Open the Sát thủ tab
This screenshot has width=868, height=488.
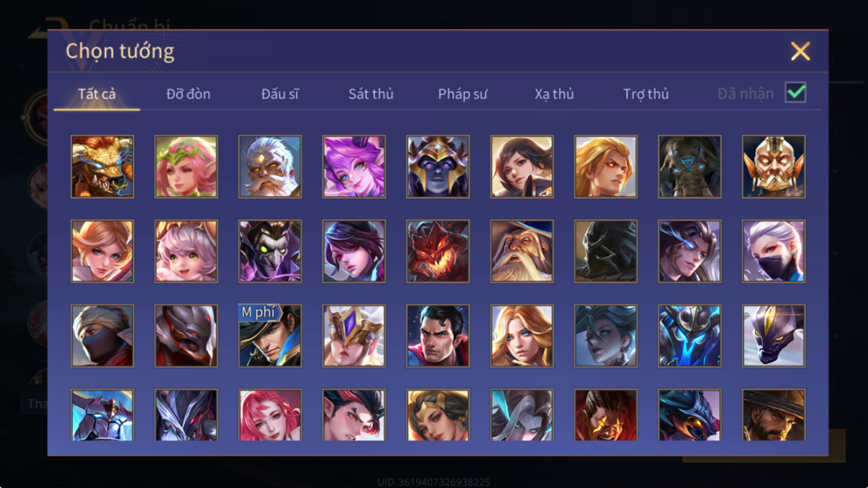coord(371,94)
